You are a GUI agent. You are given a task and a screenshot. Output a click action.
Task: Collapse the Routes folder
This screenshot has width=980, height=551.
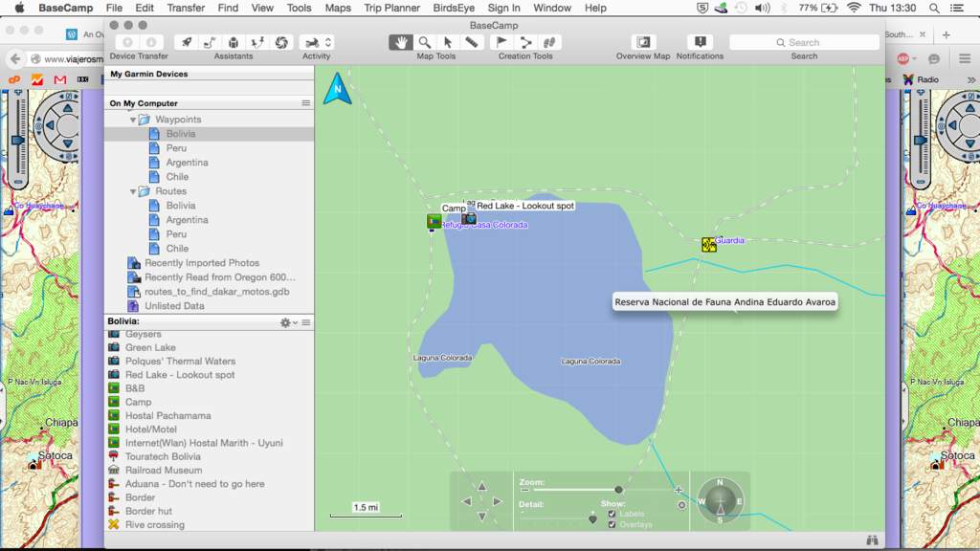(x=132, y=191)
